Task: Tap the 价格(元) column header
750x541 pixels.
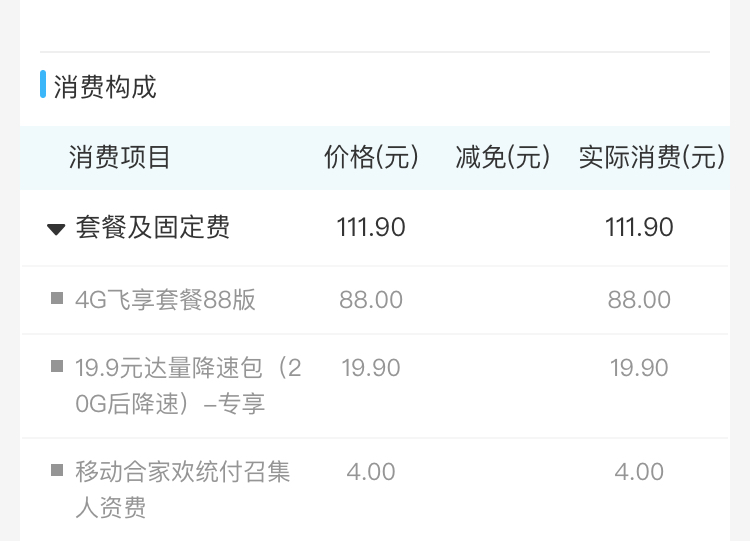Action: pos(371,157)
